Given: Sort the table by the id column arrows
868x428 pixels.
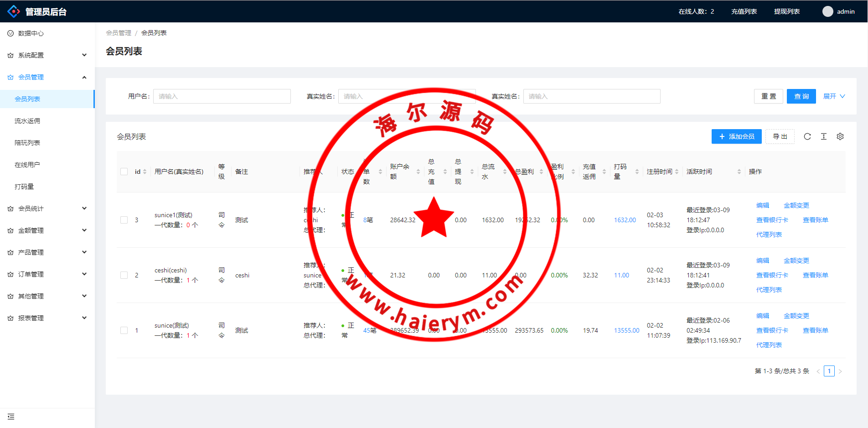Looking at the screenshot, I should (x=145, y=172).
